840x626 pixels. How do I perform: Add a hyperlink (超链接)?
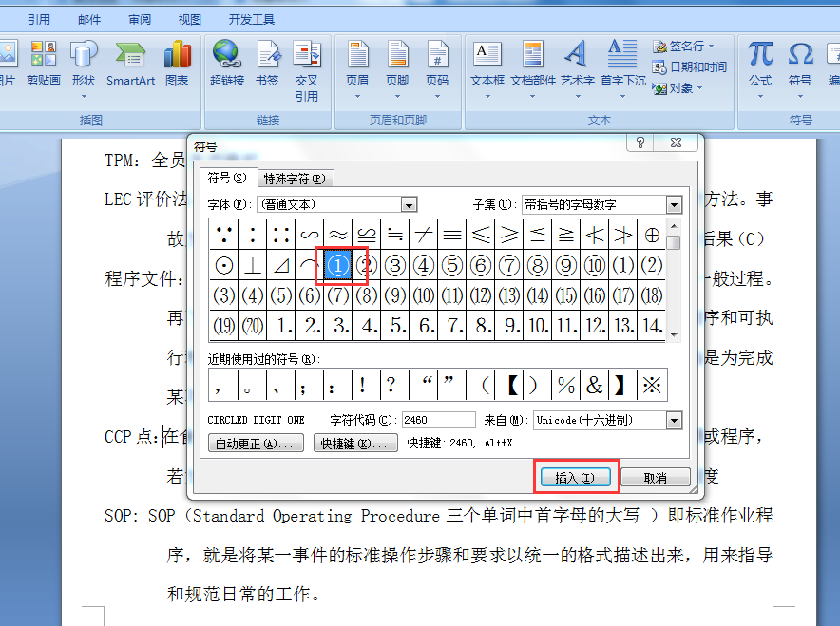(x=227, y=64)
